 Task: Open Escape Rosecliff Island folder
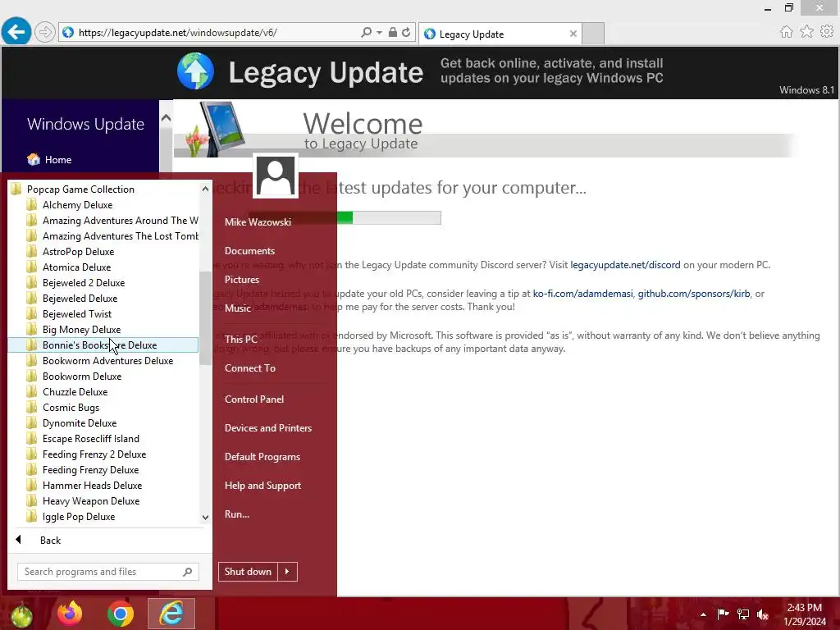click(103, 438)
